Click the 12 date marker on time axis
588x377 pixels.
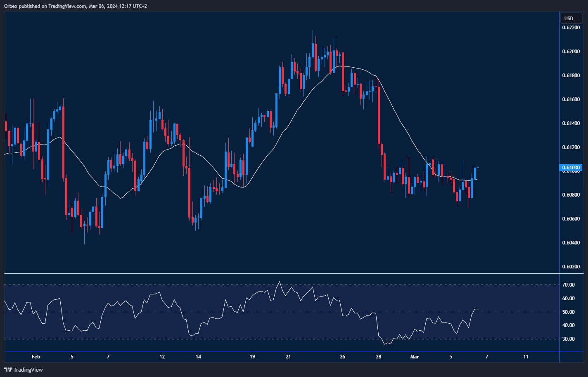[x=162, y=357]
